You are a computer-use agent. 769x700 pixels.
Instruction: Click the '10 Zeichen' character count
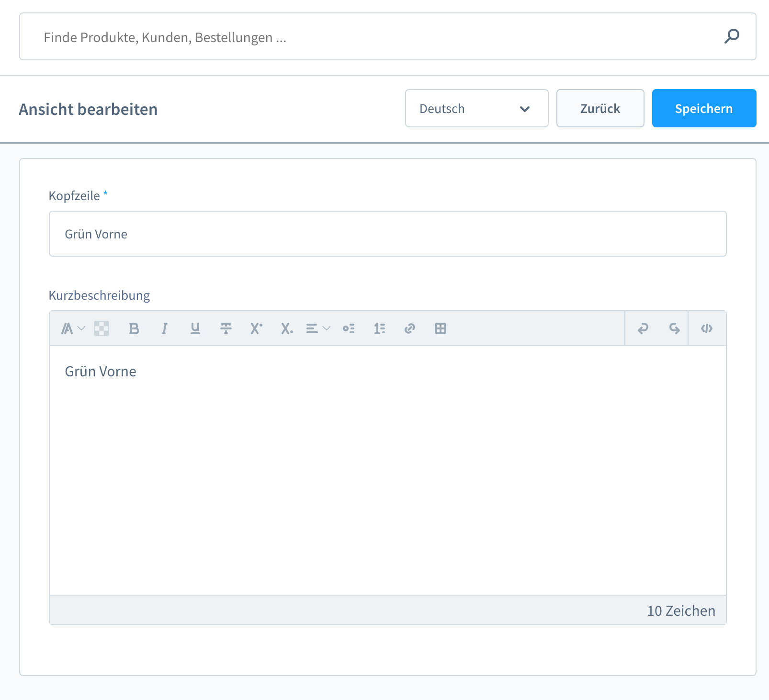[x=681, y=610]
